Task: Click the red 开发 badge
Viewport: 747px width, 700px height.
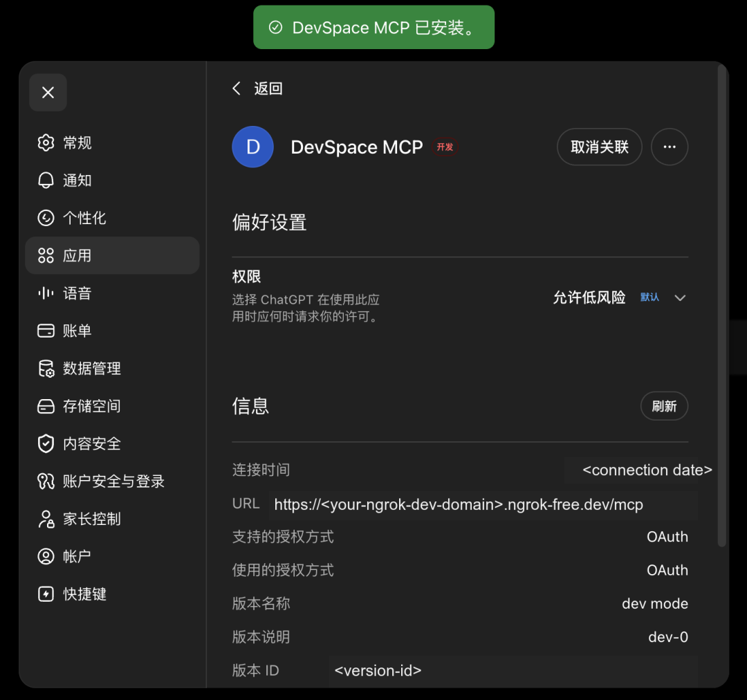Action: click(445, 147)
